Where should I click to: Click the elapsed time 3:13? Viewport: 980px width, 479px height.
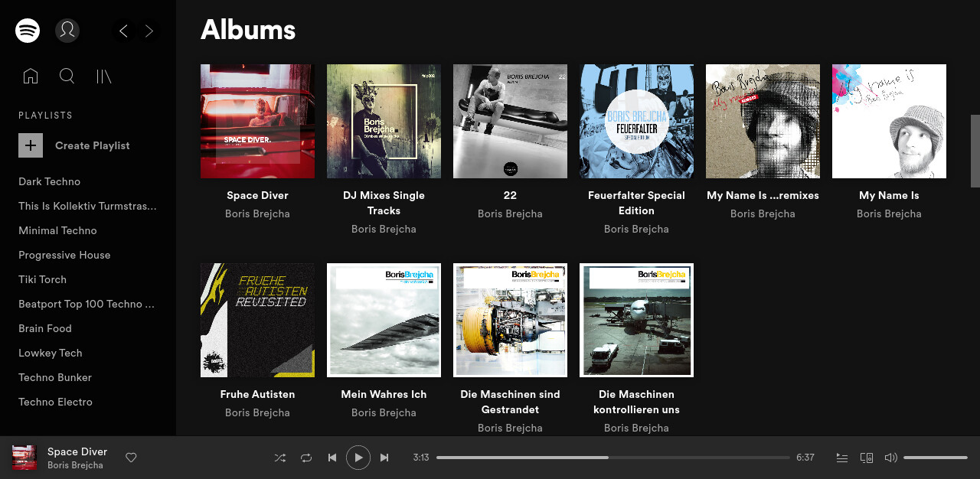pyautogui.click(x=421, y=458)
